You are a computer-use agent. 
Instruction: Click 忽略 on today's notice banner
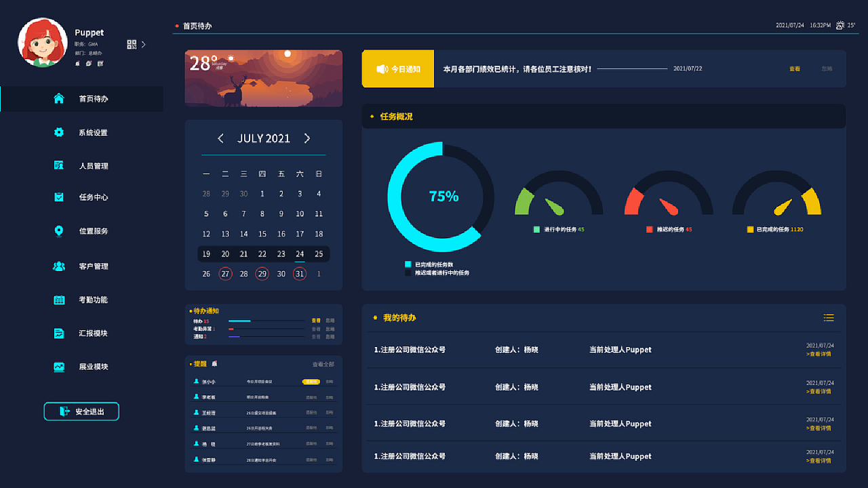click(827, 69)
